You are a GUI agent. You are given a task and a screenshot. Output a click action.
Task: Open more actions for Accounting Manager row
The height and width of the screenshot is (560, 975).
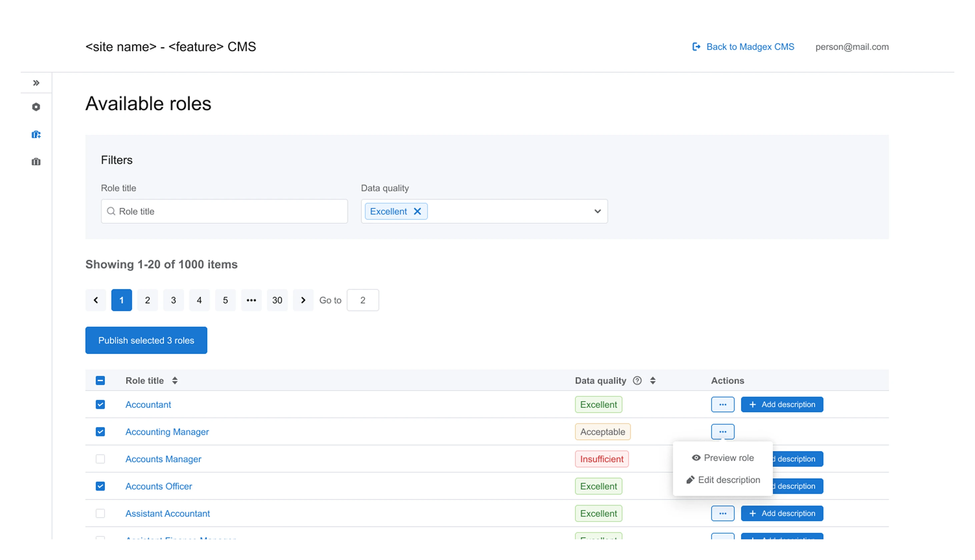pos(723,432)
